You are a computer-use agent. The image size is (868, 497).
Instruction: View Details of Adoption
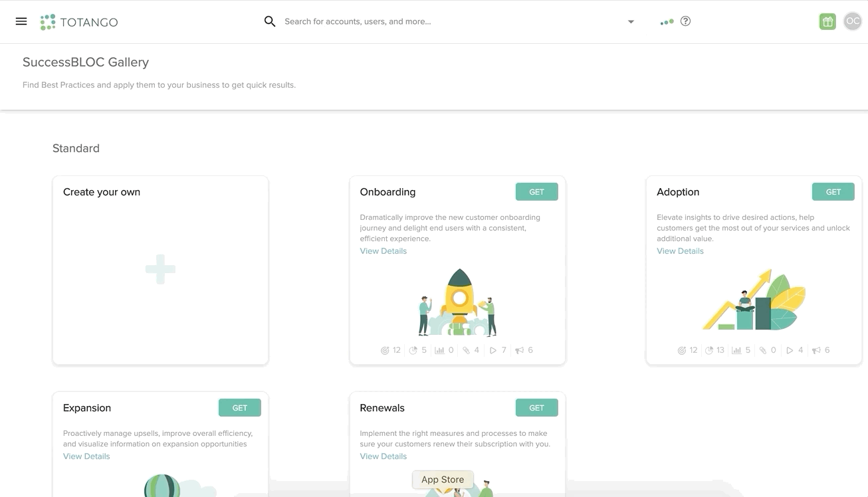click(680, 251)
